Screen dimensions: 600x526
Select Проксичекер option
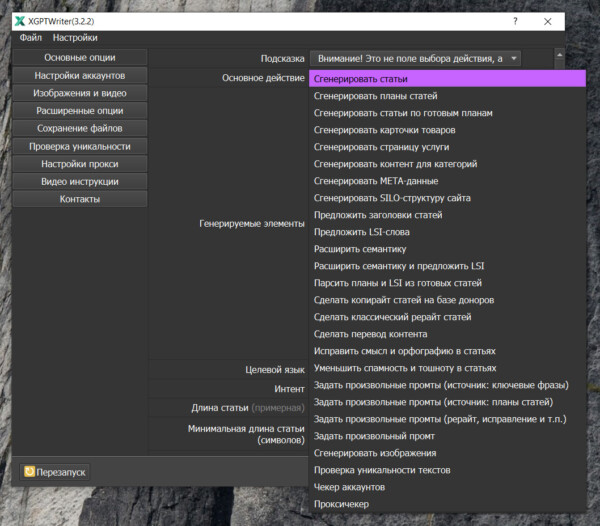click(447, 504)
